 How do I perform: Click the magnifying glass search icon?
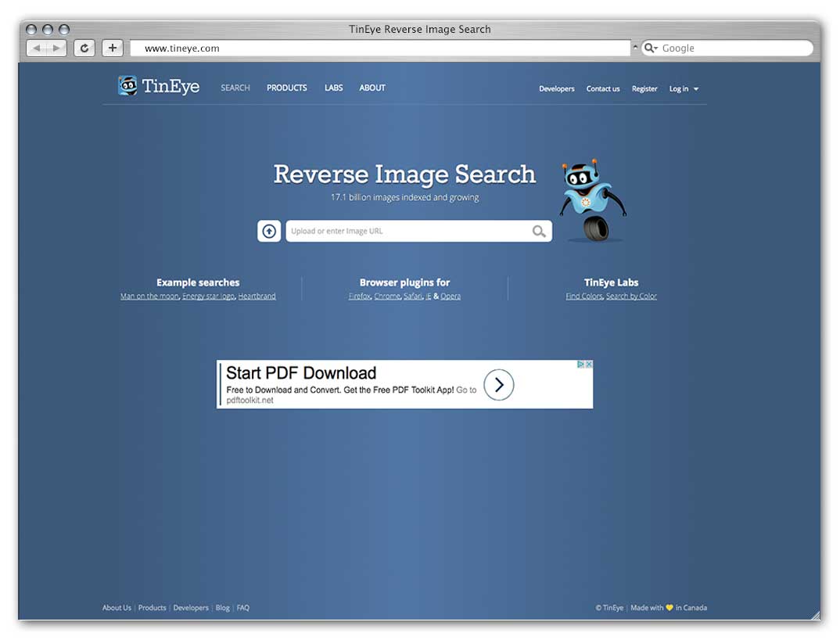point(539,231)
